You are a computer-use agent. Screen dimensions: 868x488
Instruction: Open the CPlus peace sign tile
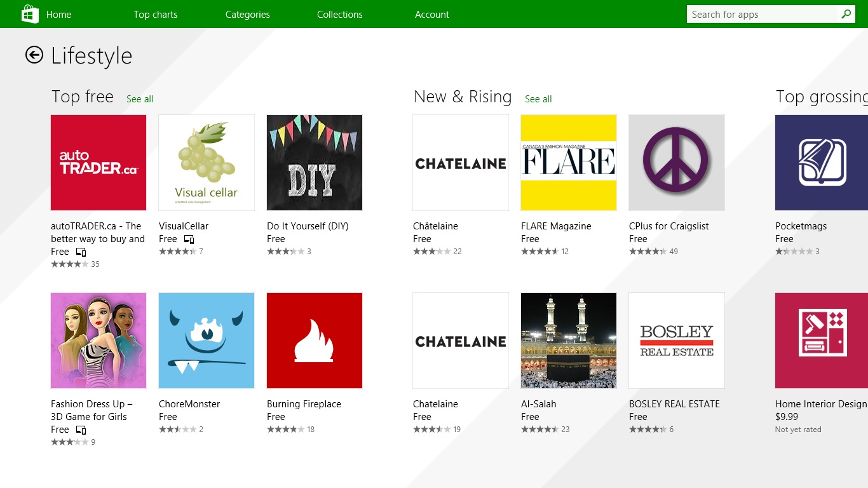pos(677,163)
